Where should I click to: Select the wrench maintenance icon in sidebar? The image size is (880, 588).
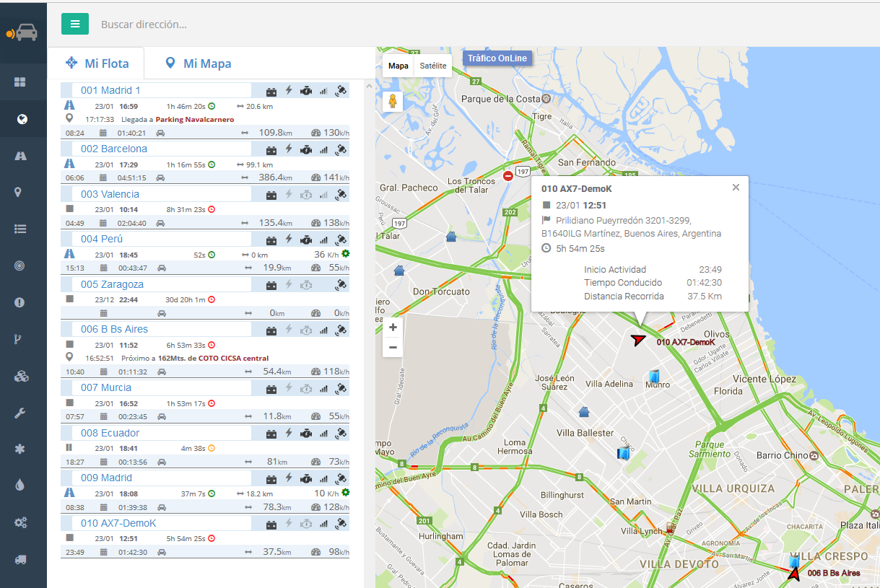21,412
